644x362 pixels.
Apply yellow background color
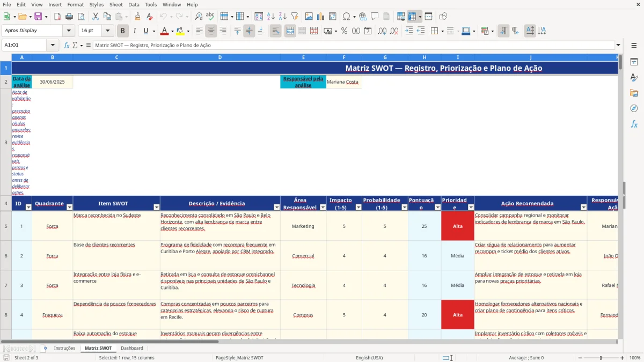coord(180,31)
